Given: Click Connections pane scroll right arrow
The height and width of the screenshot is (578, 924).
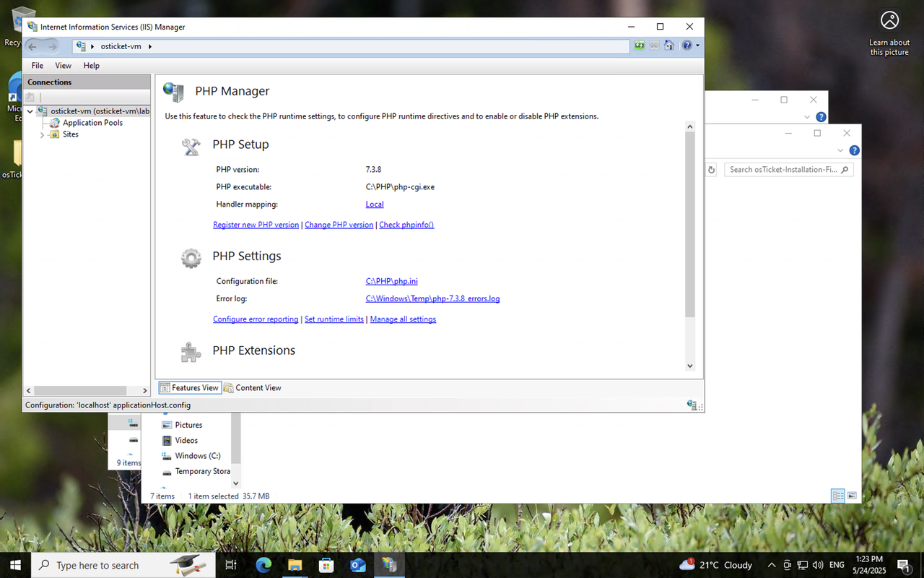Looking at the screenshot, I should point(144,391).
